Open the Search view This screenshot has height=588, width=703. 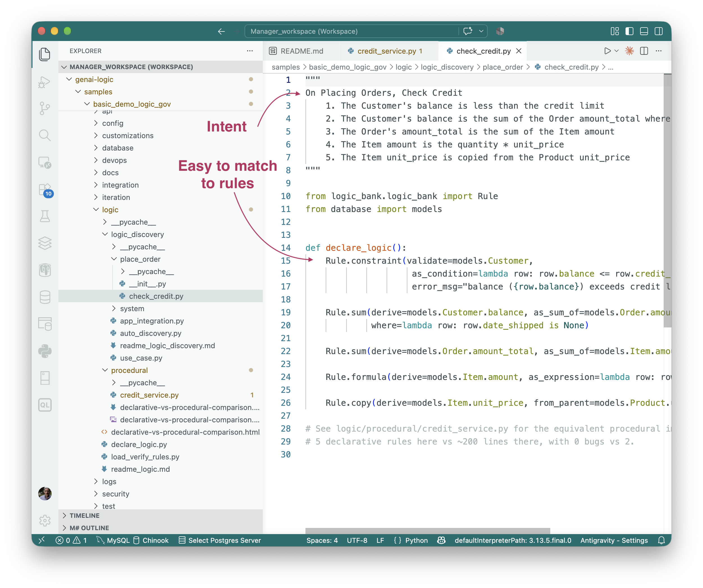pyautogui.click(x=45, y=135)
